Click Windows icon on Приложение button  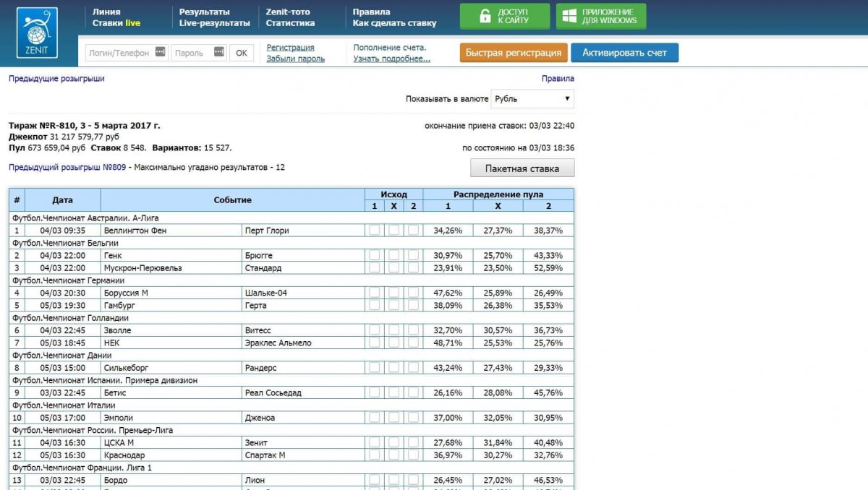tap(571, 17)
